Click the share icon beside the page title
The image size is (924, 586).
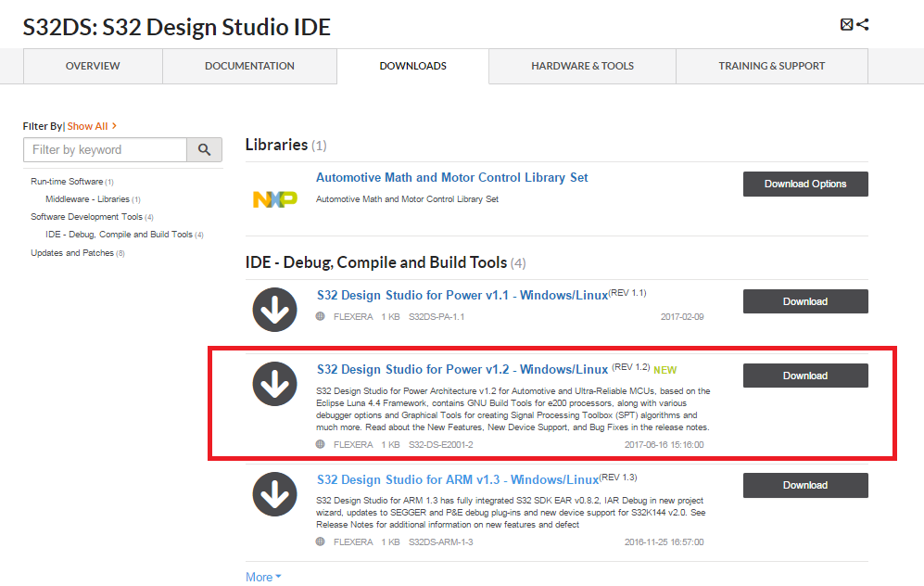coord(862,24)
